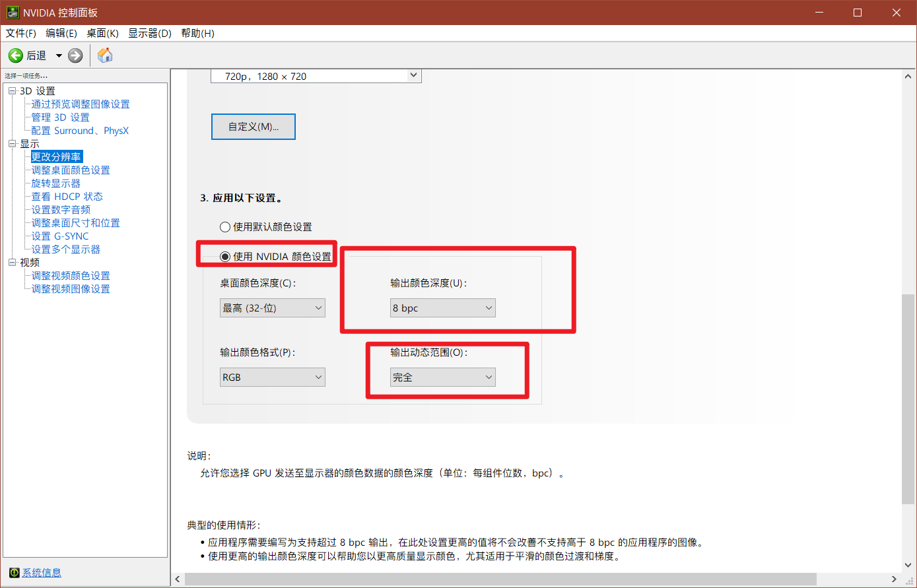
Task: Open the 显示器(D) menu
Action: click(150, 33)
